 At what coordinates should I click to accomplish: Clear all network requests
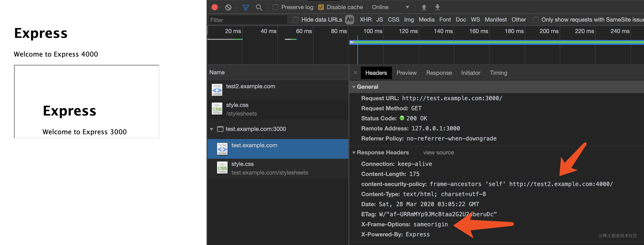228,7
